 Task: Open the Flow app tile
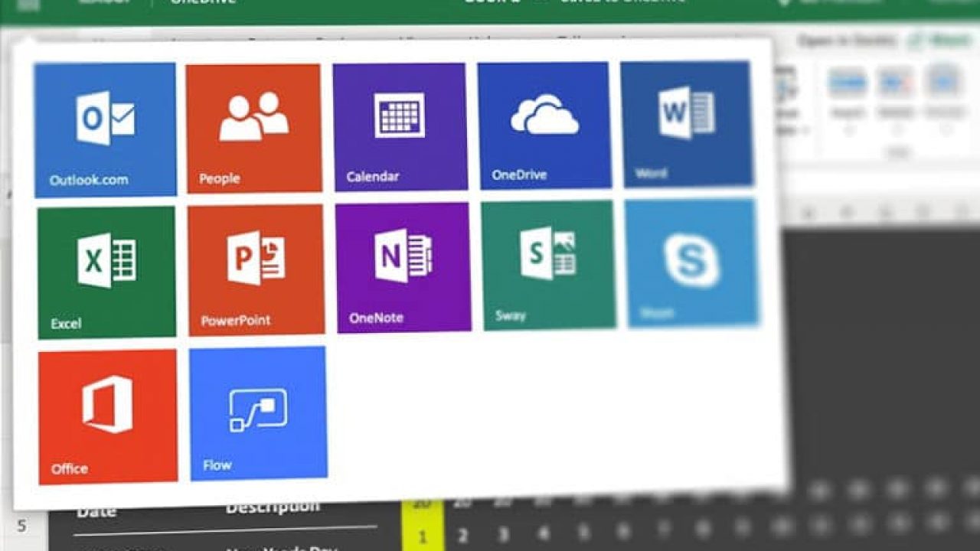coord(258,413)
